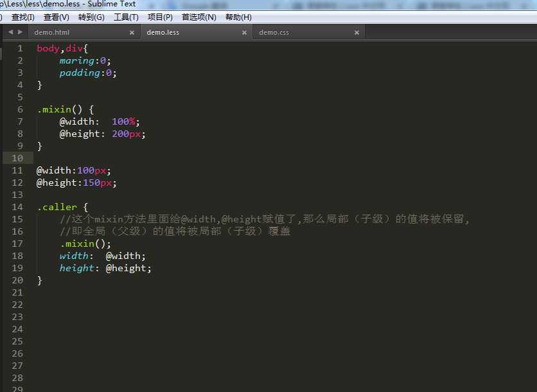Click the closing brace on line 9

click(39, 146)
